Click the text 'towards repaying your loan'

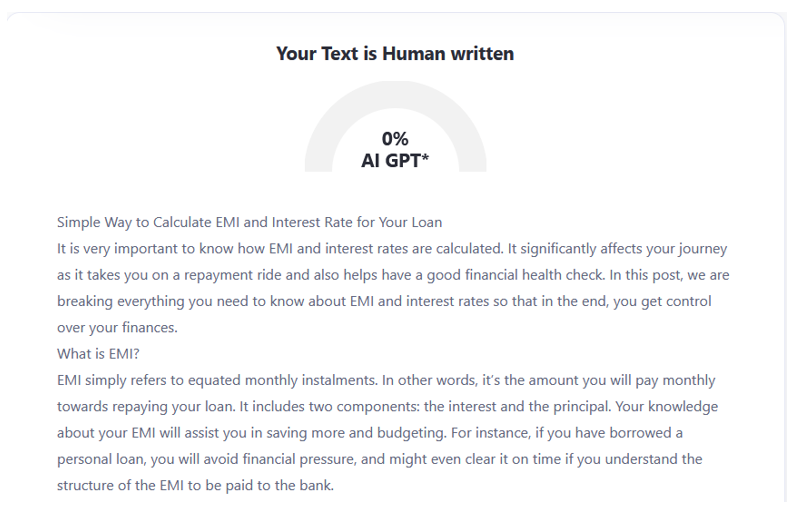[x=146, y=407]
